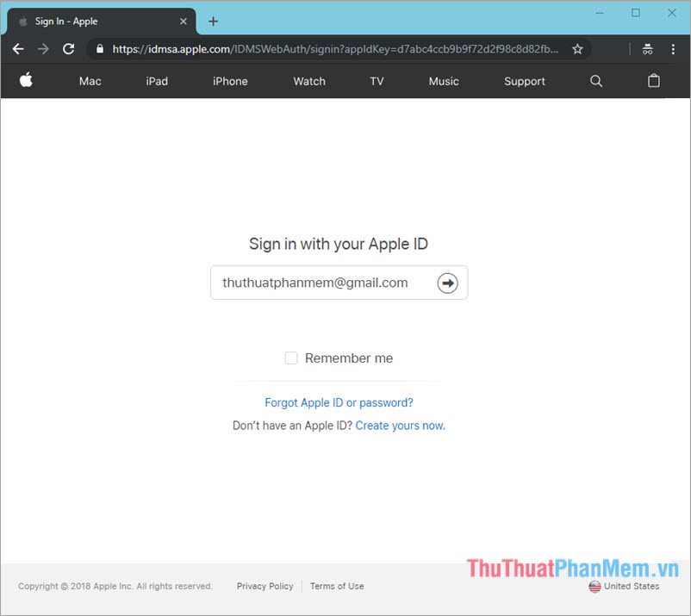Bookmark this page with the star icon

coord(577,49)
